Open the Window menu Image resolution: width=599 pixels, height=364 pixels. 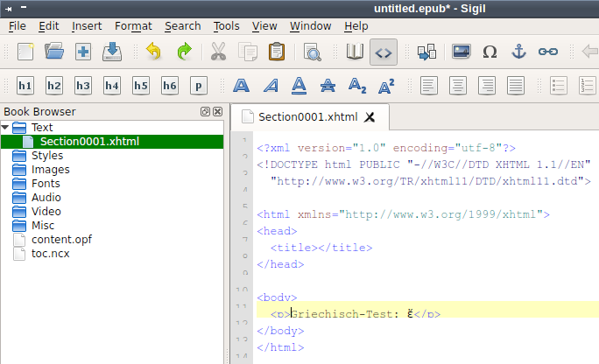[310, 26]
